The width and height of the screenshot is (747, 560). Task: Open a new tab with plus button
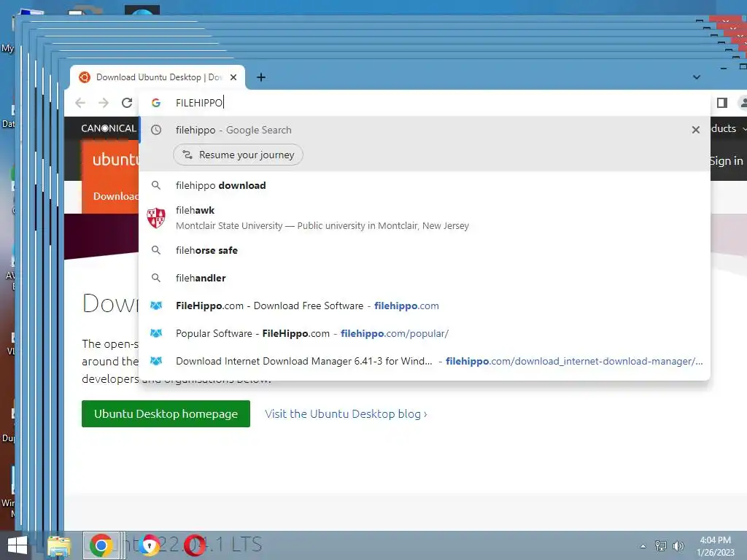tap(261, 77)
